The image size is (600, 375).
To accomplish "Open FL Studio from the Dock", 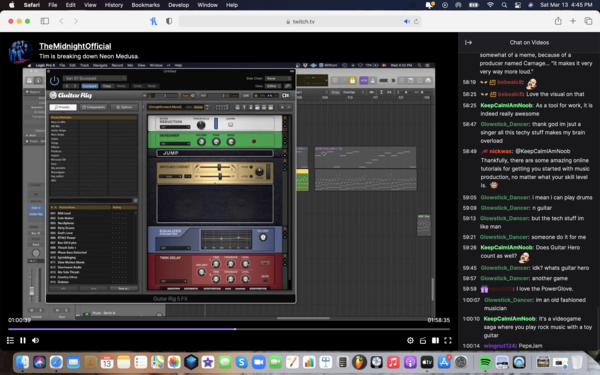I will click(x=359, y=362).
